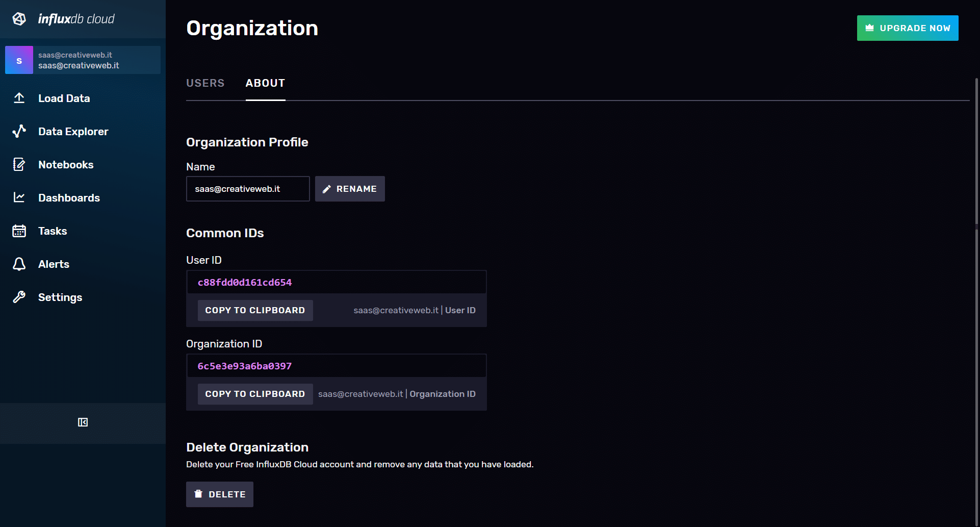Click the Upgrade Now button

pos(908,28)
